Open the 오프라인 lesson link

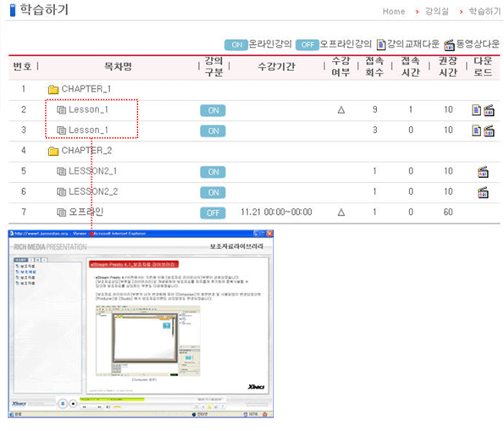[86, 213]
